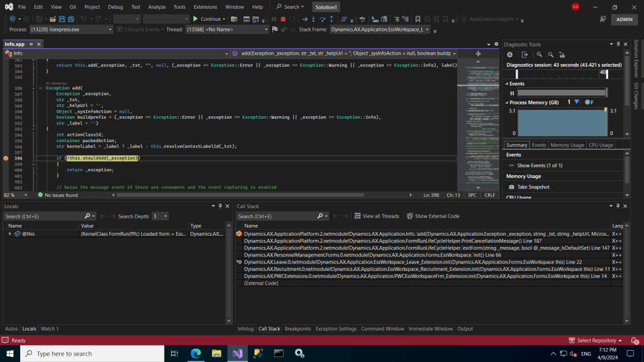Click Zoom In in Diagnostic Tools

pyautogui.click(x=539, y=55)
